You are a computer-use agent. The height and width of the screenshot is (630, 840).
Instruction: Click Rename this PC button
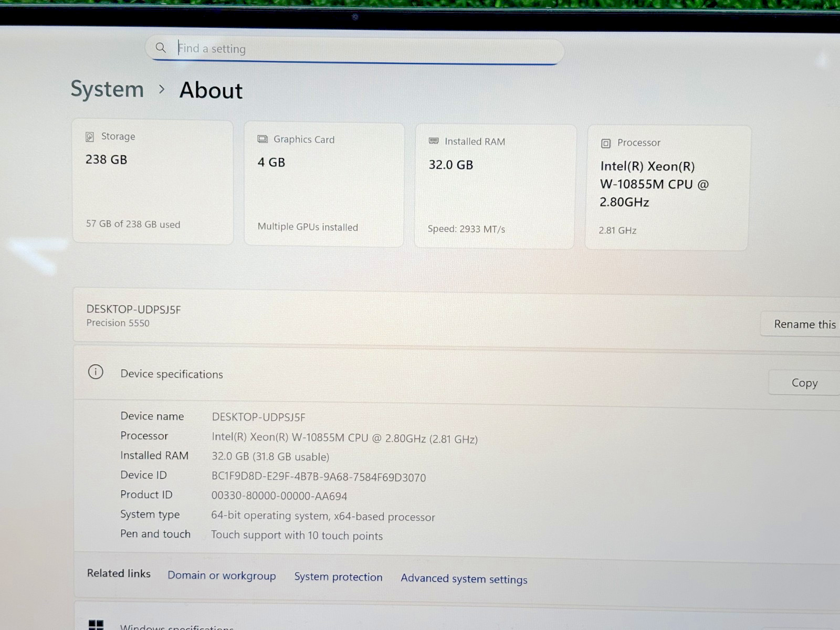pos(801,324)
